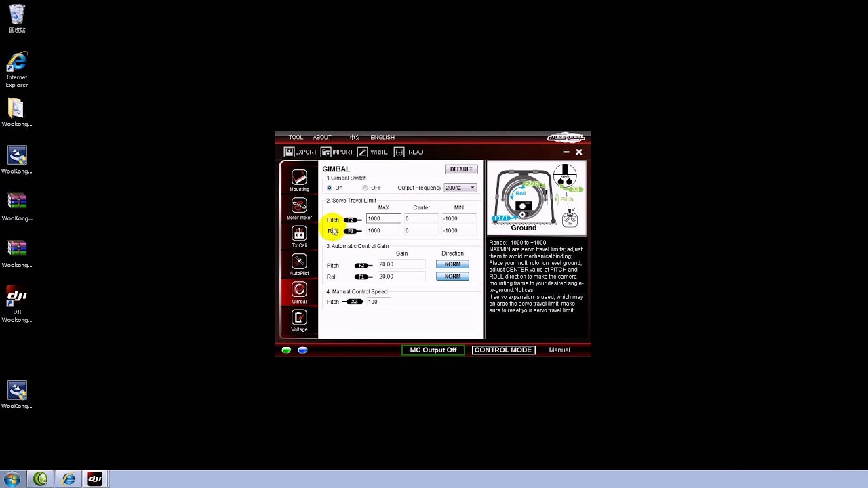868x488 pixels.
Task: Open the ABOUT menu
Action: coord(322,137)
